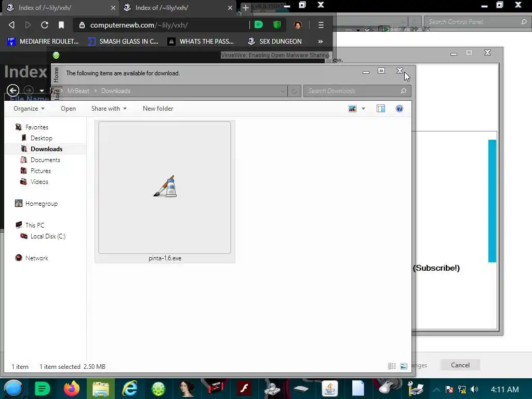This screenshot has width=532, height=399.
Task: Open the WHATS THE PASS... bookmark
Action: click(x=201, y=42)
